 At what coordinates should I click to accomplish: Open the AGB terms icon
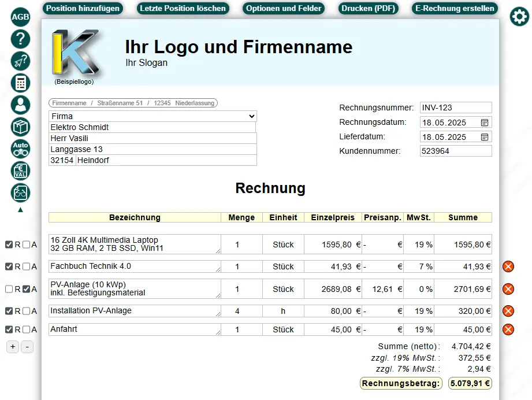tap(19, 17)
